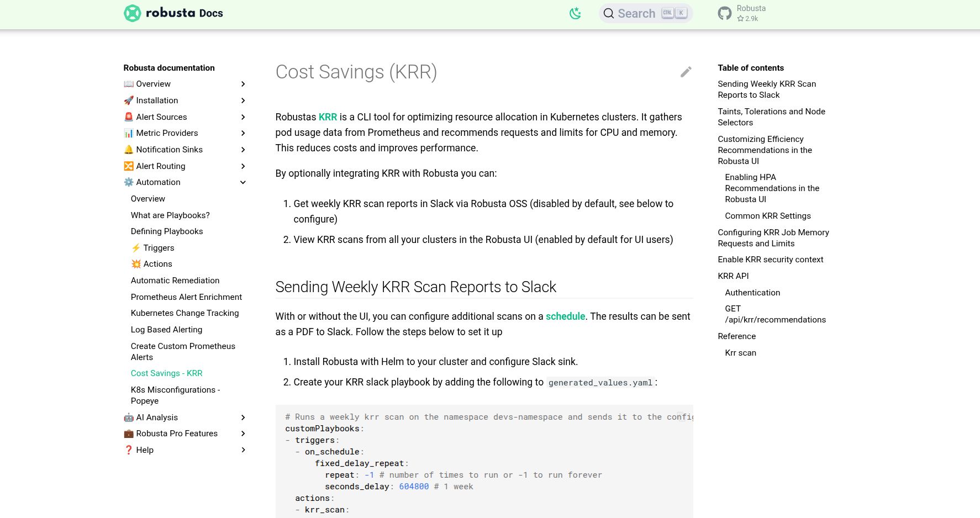
Task: Select the rocket icon beside Installation
Action: (129, 101)
